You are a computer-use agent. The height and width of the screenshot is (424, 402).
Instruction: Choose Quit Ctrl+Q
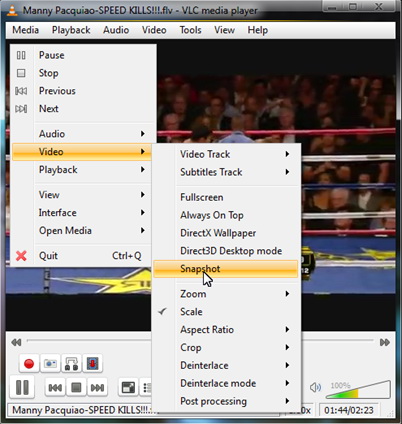click(82, 256)
